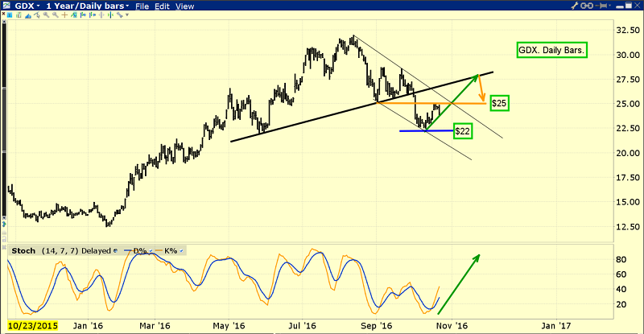Open the View menu
The image size is (644, 334).
click(x=184, y=6)
